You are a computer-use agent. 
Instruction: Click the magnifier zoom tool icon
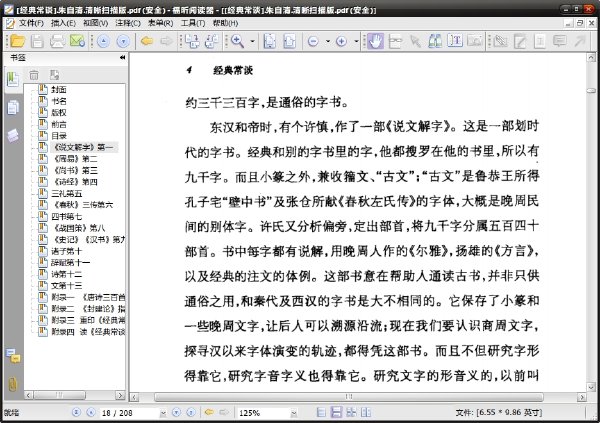pos(237,41)
